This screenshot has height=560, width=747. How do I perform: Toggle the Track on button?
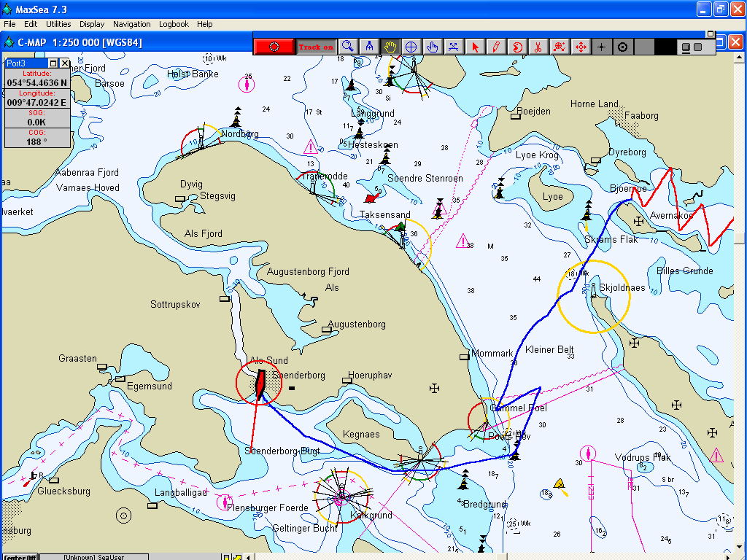(x=317, y=47)
